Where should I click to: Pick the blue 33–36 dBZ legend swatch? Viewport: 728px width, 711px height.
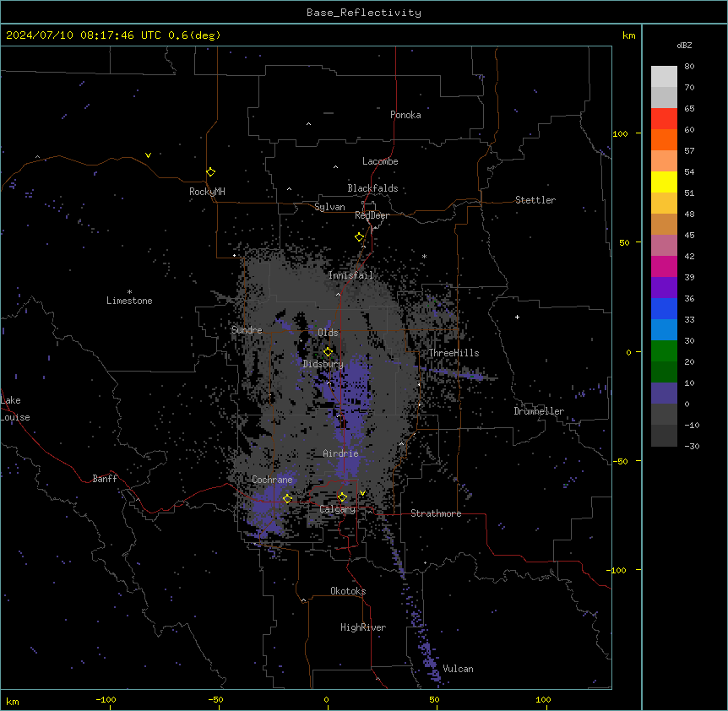click(664, 308)
